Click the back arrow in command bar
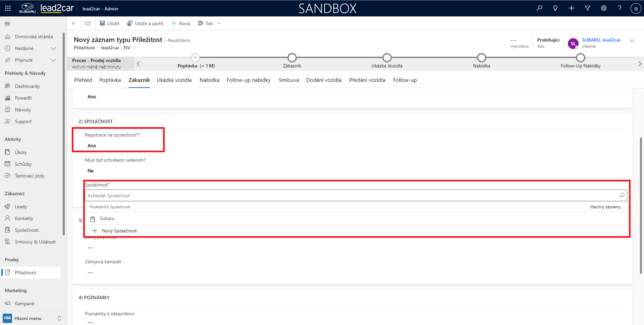The image size is (644, 325). 74,23
